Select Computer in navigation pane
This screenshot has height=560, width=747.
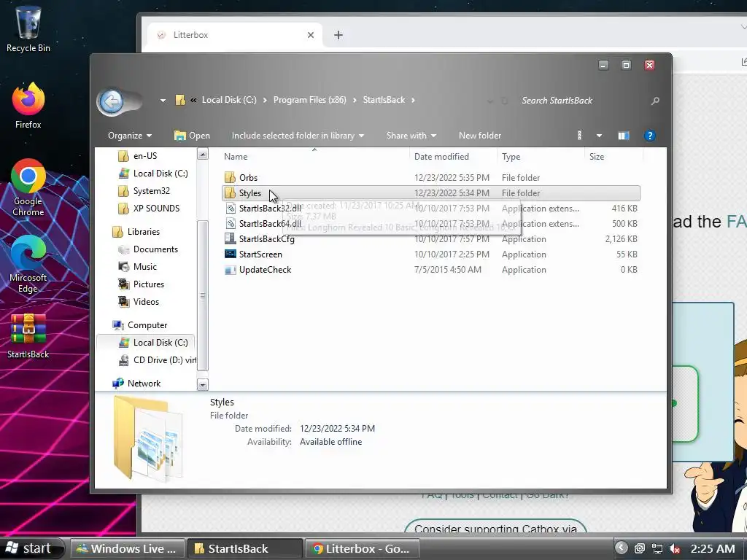[x=139, y=325]
